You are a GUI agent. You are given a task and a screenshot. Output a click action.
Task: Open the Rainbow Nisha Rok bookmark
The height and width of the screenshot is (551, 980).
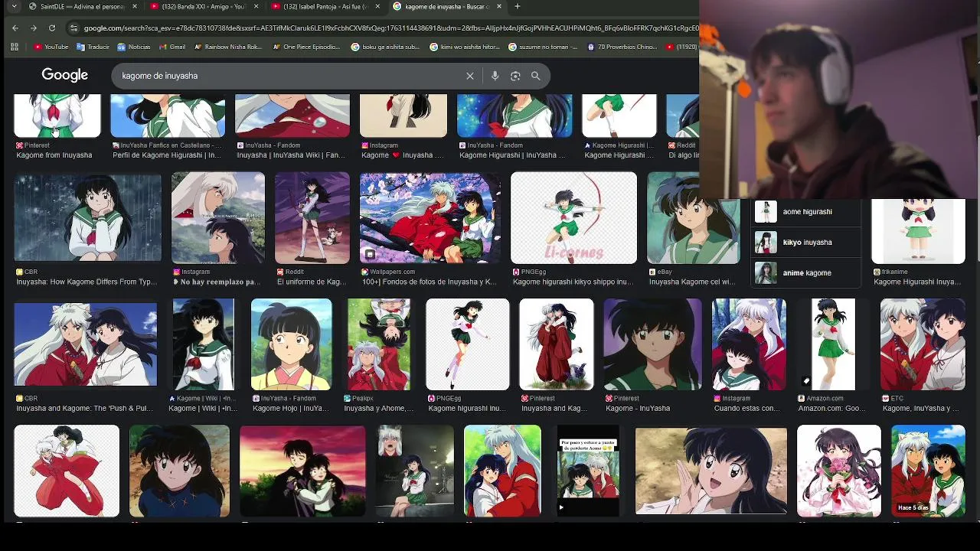pyautogui.click(x=228, y=47)
